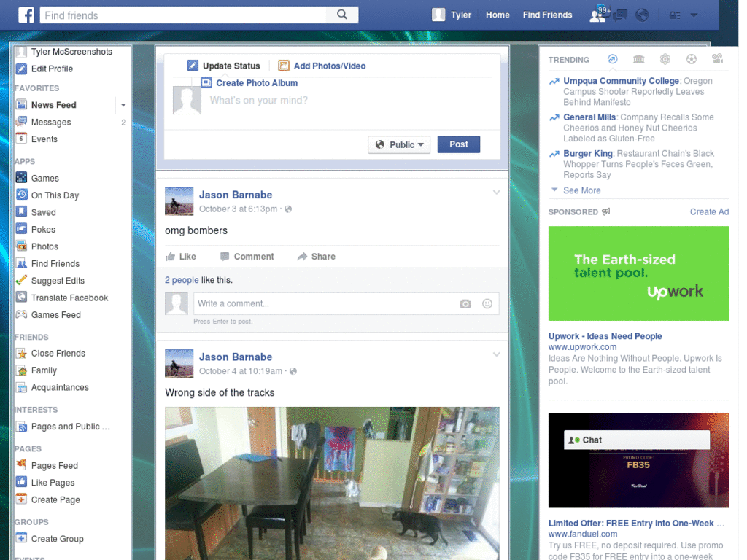
Task: Open Acquaintances friends list
Action: pyautogui.click(x=53, y=388)
